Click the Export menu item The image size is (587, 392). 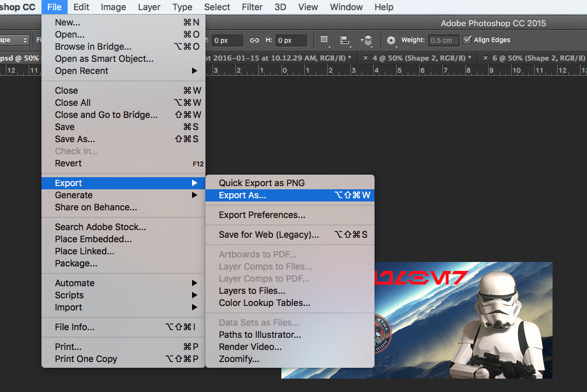pyautogui.click(x=124, y=183)
